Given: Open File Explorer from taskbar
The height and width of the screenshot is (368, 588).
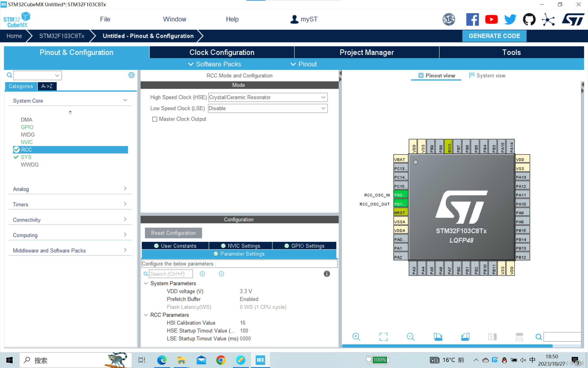Looking at the screenshot, I should (x=181, y=360).
